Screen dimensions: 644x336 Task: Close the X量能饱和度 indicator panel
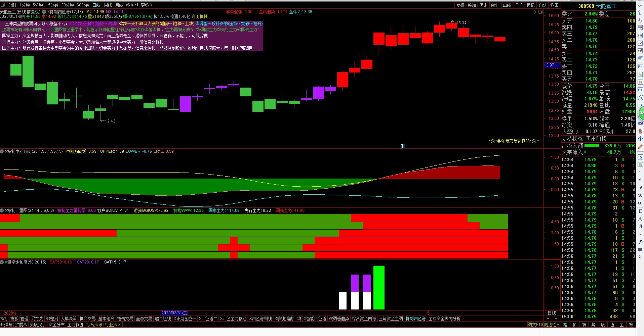point(2,262)
